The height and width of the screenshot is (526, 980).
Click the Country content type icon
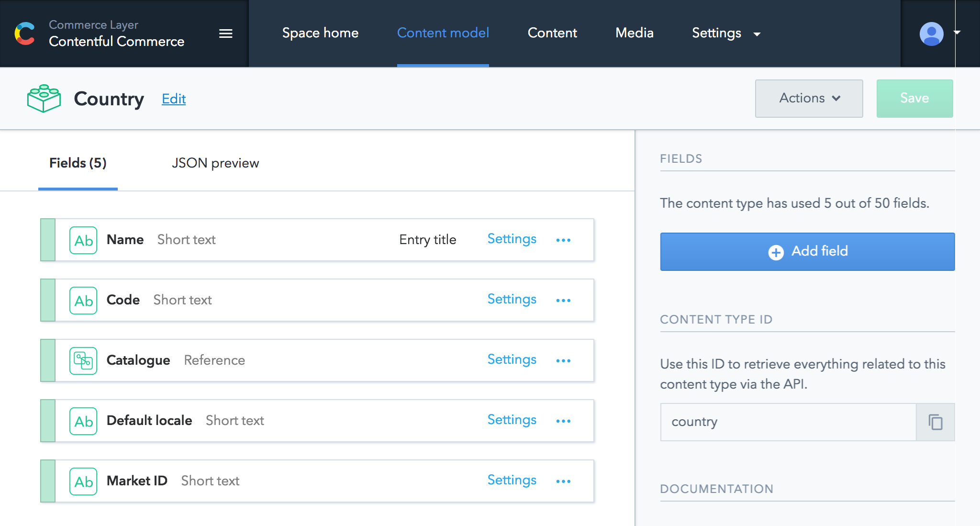pos(43,99)
